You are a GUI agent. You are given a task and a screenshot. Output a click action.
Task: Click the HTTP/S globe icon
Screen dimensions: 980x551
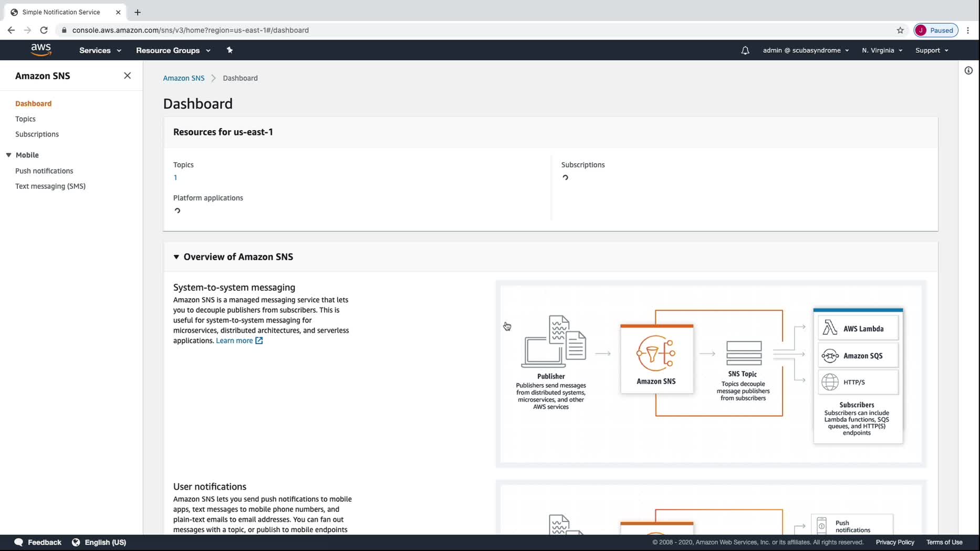tap(830, 382)
